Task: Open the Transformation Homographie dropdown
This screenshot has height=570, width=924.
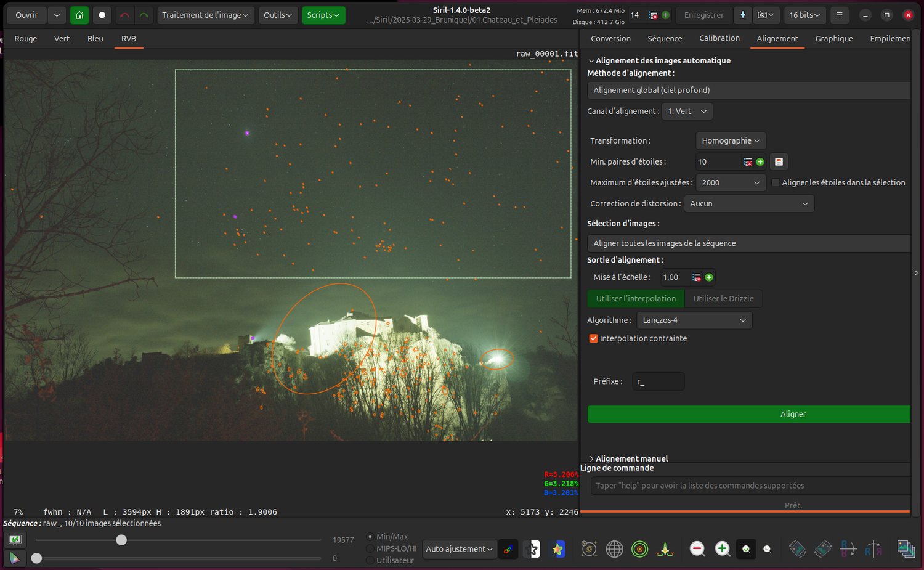Action: [x=731, y=140]
